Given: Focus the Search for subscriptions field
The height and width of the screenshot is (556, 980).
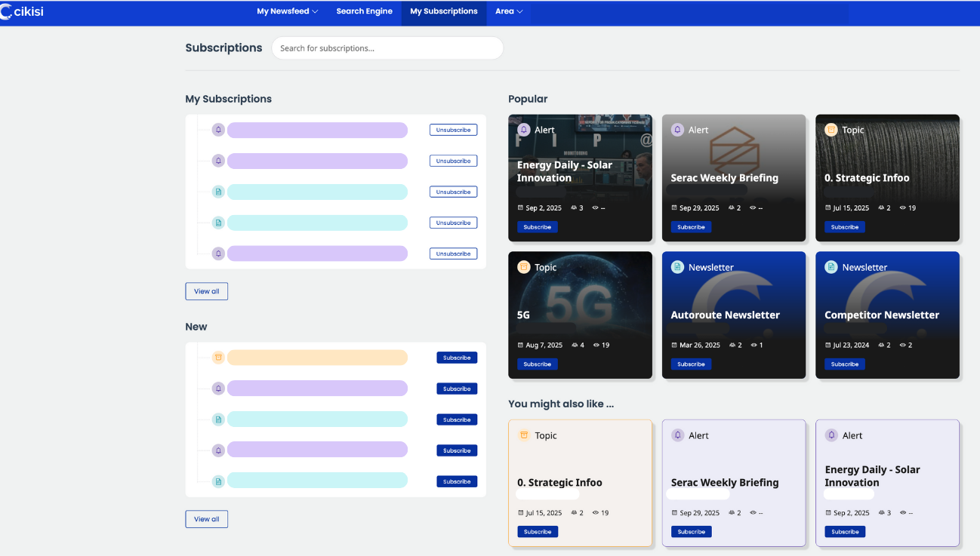Looking at the screenshot, I should [387, 48].
